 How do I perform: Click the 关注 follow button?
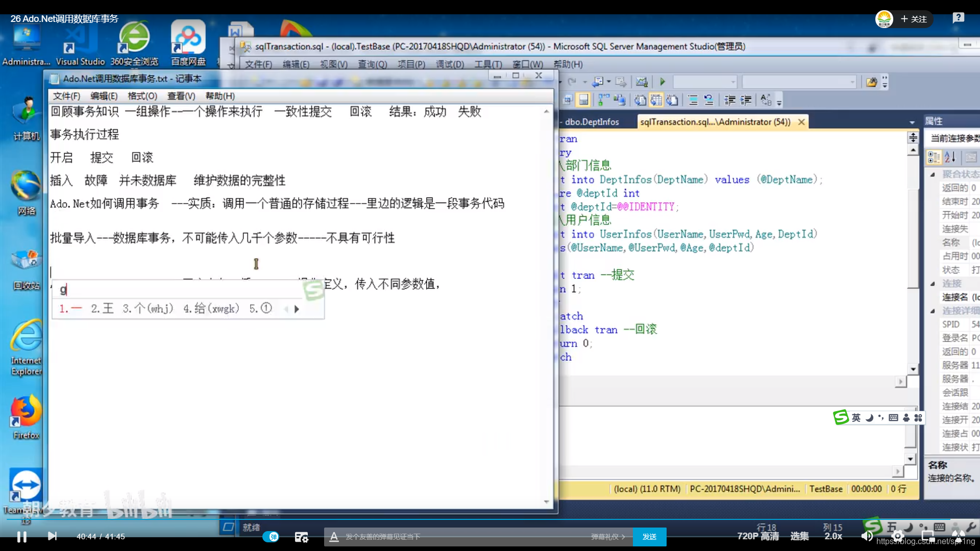pos(914,19)
